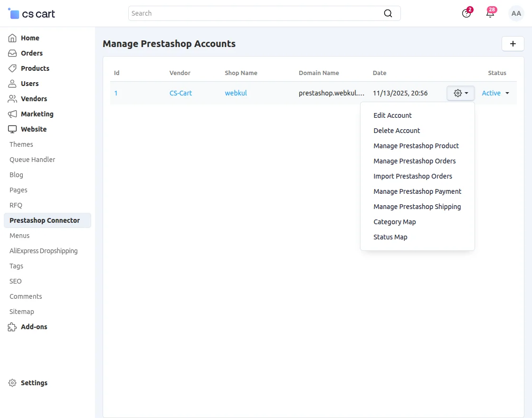Open notifications bell showing 28
The height and width of the screenshot is (418, 532).
click(490, 13)
